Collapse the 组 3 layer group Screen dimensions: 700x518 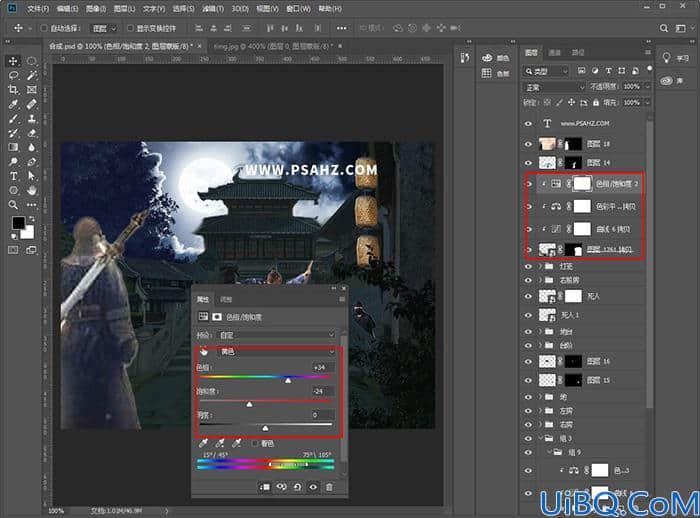tap(540, 438)
